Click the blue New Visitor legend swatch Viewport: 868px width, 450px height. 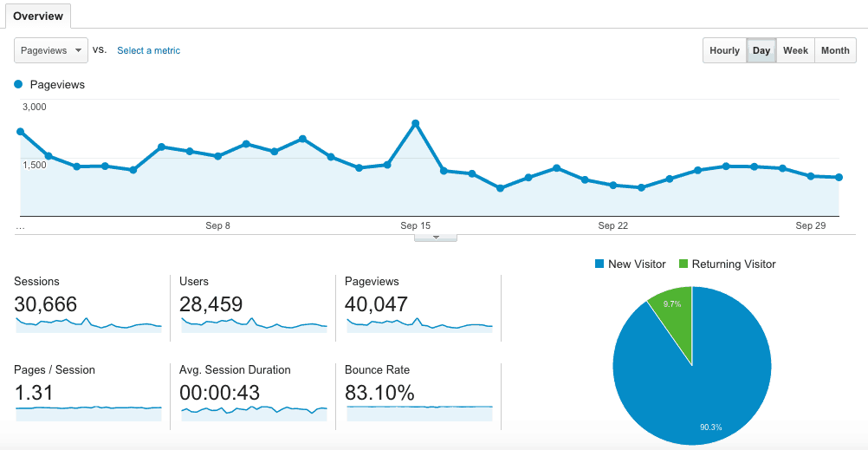tap(599, 264)
